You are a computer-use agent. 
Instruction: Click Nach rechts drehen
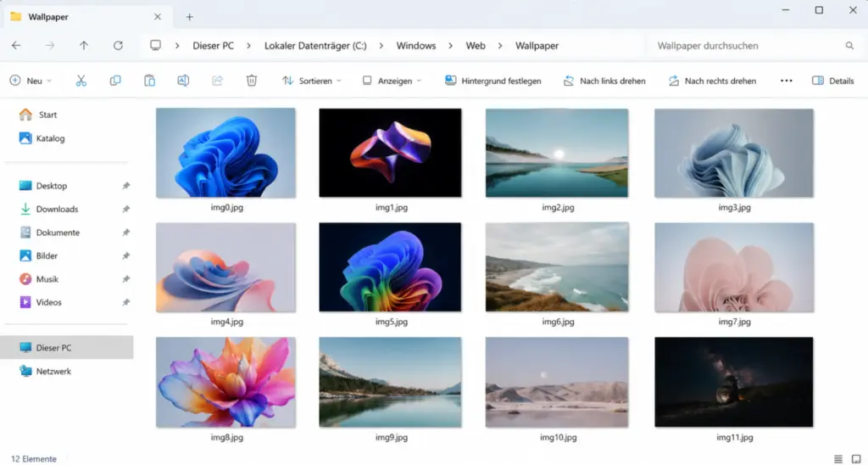click(712, 81)
